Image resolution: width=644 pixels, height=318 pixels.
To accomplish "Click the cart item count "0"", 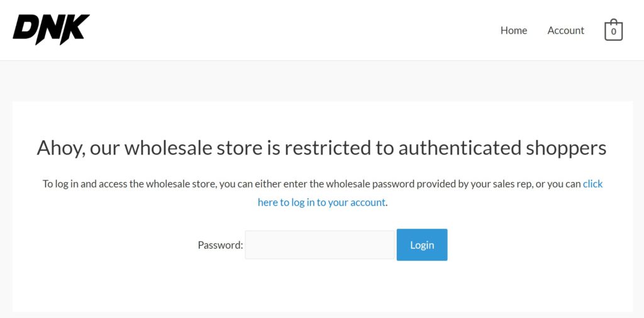I will point(614,32).
